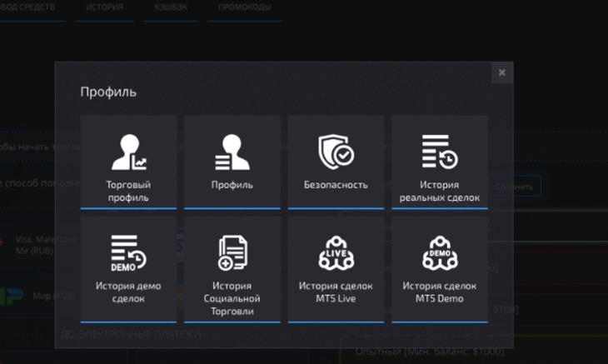Click the История сделок MT5 Demo label
The width and height of the screenshot is (608, 364).
[439, 292]
